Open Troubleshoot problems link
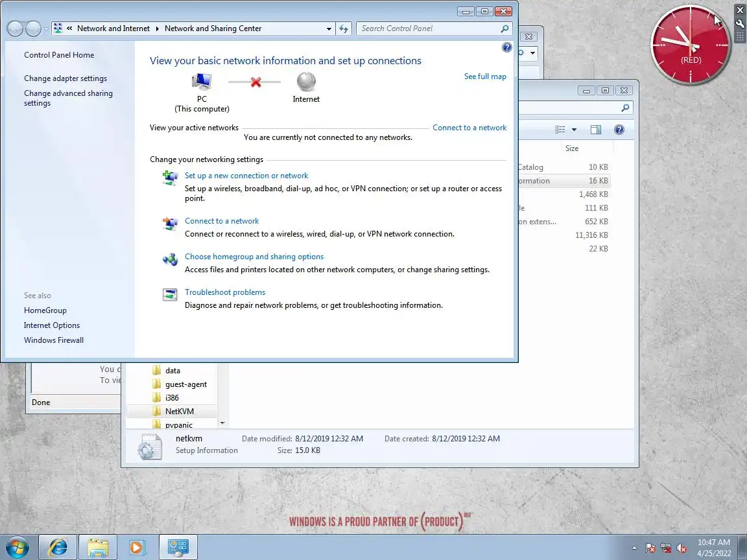The image size is (747, 560). pyautogui.click(x=225, y=292)
